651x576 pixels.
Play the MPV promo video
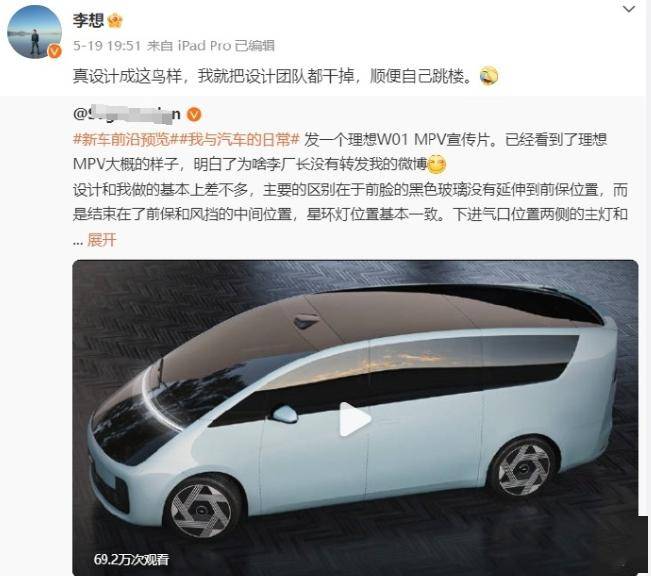point(354,419)
